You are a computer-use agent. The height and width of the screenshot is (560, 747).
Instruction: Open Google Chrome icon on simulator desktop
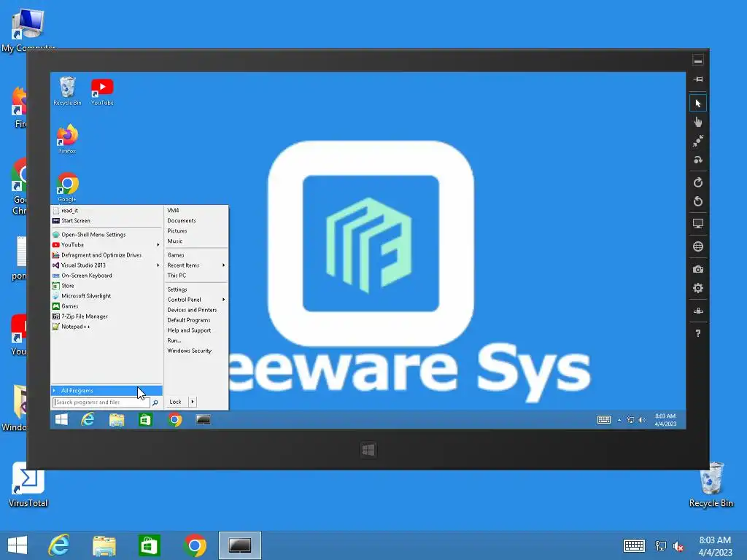click(67, 187)
